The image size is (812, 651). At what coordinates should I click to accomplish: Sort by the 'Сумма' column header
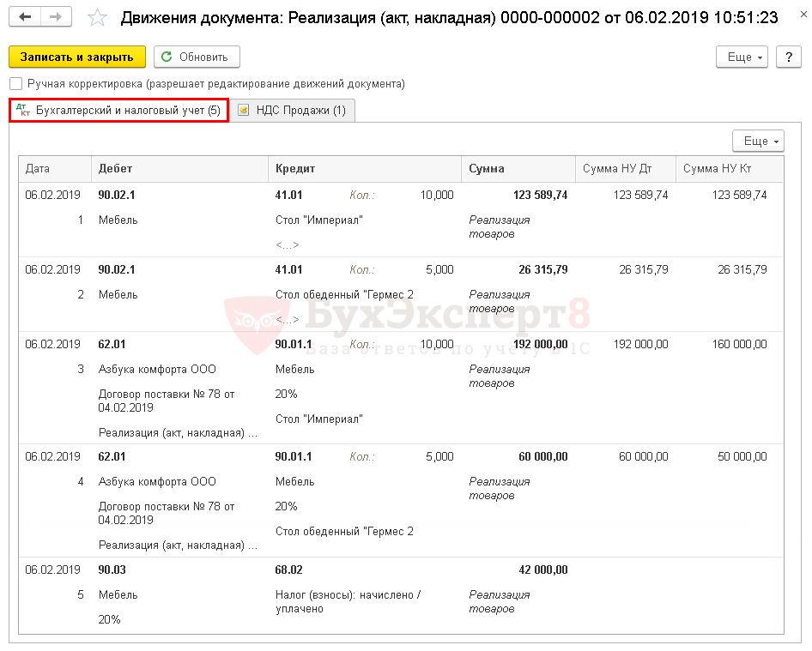(x=518, y=169)
